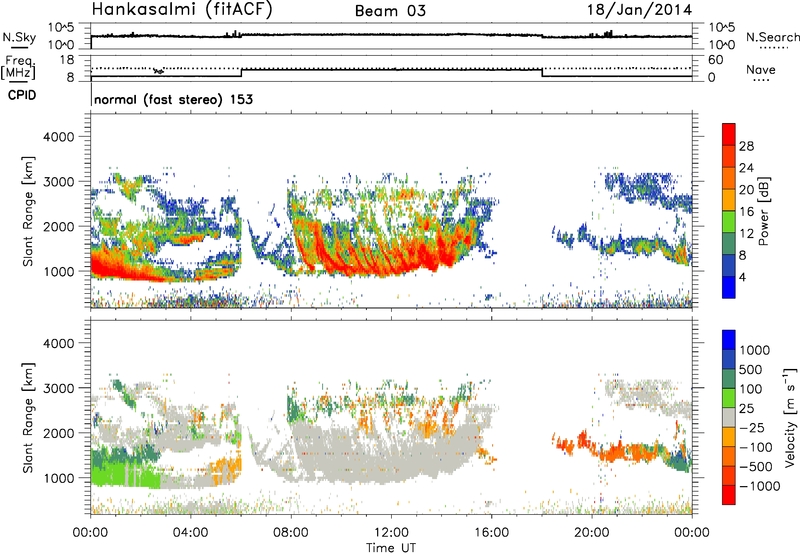Click the 18 tick on frequency axis
The height and width of the screenshot is (554, 800).
pos(67,59)
